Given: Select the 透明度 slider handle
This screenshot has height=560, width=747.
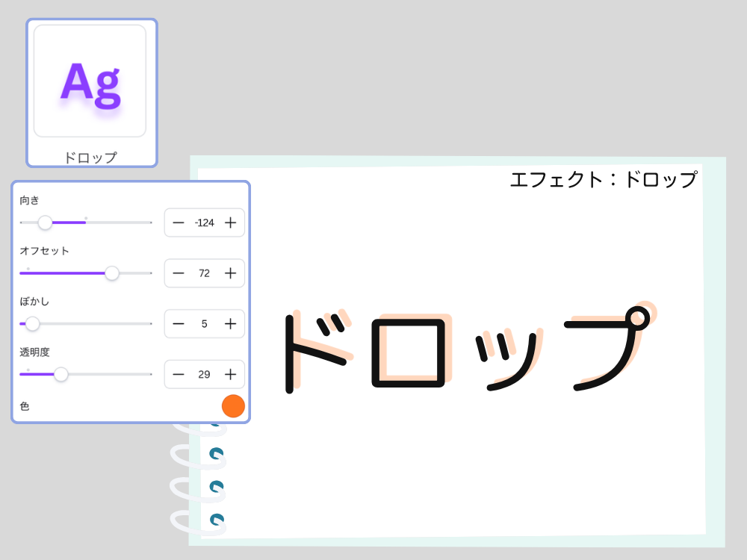Looking at the screenshot, I should pyautogui.click(x=61, y=374).
